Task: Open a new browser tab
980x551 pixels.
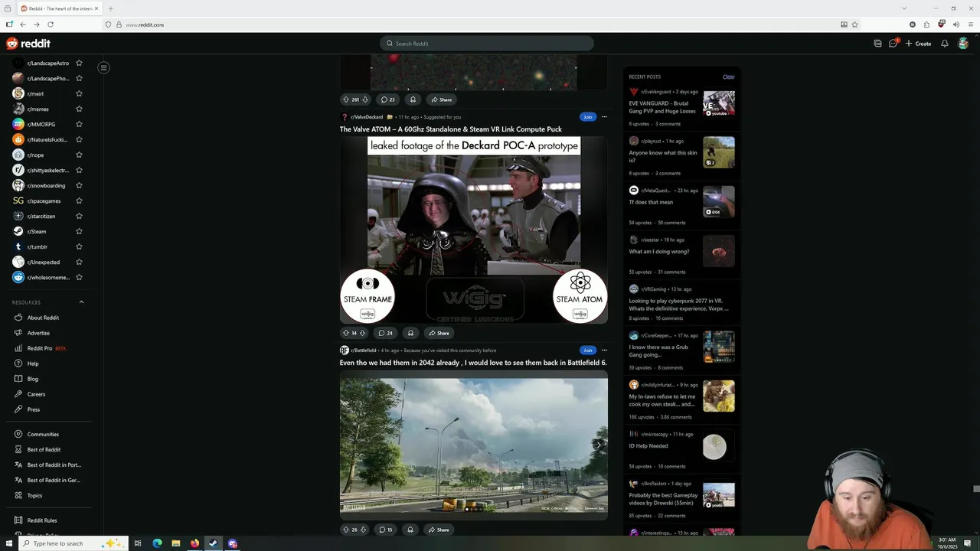Action: point(110,8)
